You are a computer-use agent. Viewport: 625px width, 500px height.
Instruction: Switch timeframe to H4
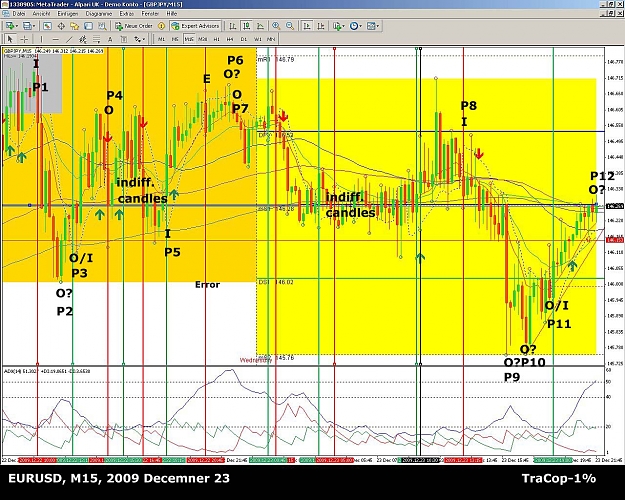tap(230, 39)
